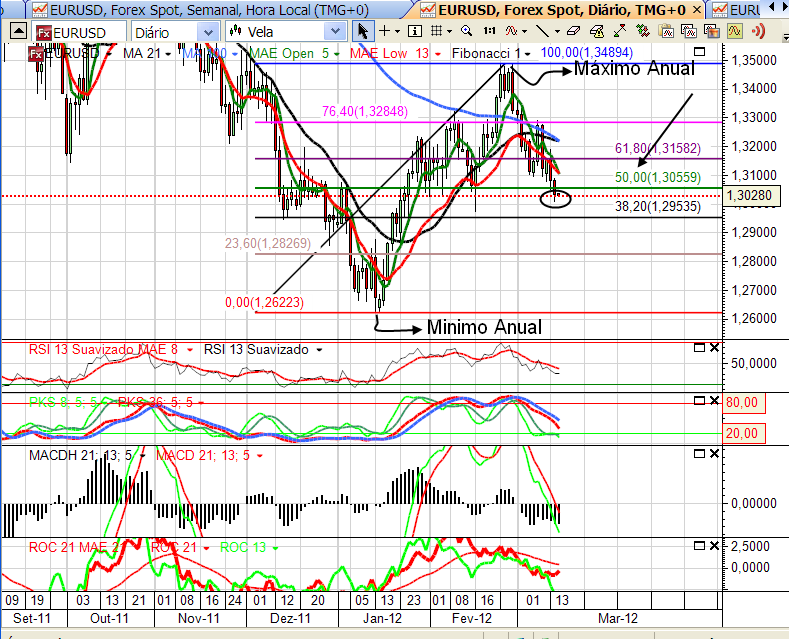Open the MACDH 21; 13; 5 menu
Viewport: 789px width, 639px height.
point(142,456)
